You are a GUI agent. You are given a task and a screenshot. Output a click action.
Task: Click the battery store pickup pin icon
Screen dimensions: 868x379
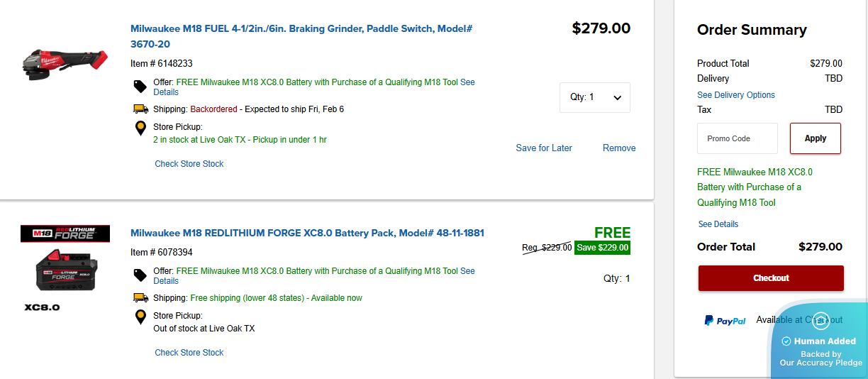[140, 317]
